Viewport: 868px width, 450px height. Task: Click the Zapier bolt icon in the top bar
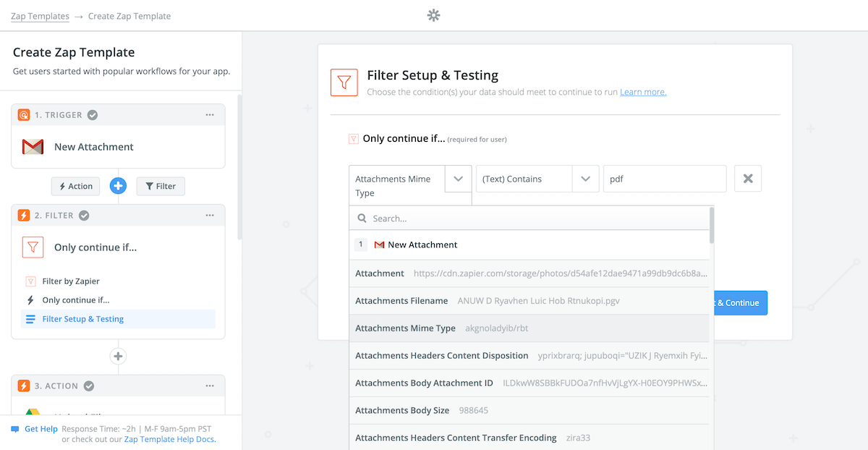click(x=433, y=14)
